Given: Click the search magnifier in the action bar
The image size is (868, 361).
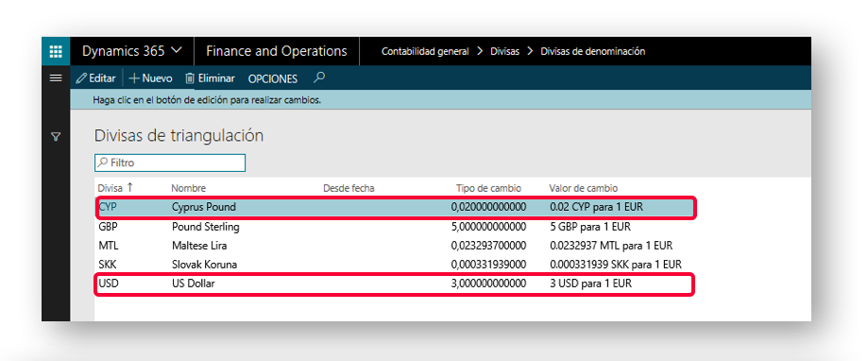Looking at the screenshot, I should click(318, 78).
